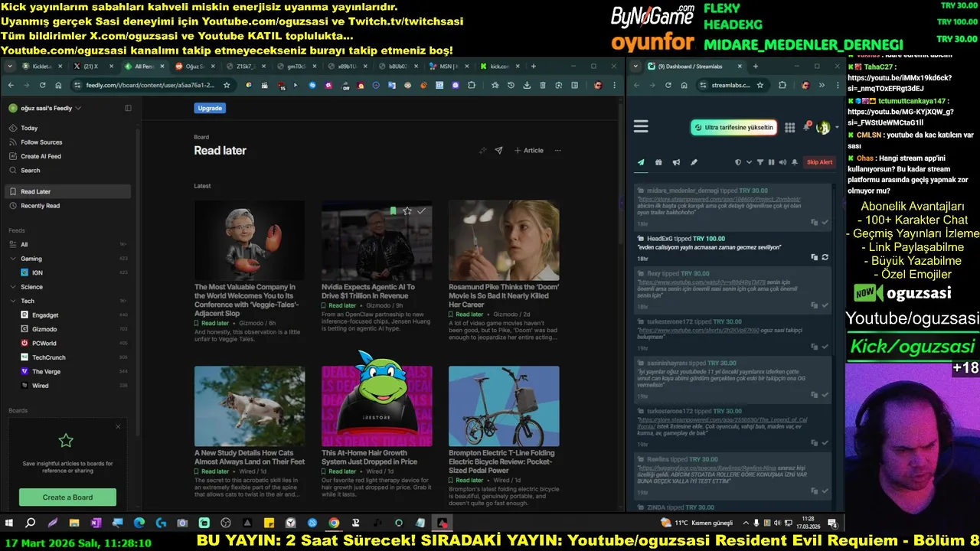Image resolution: width=980 pixels, height=551 pixels.
Task: Open Streamlabs notifications bell with red badge
Action: (x=807, y=127)
